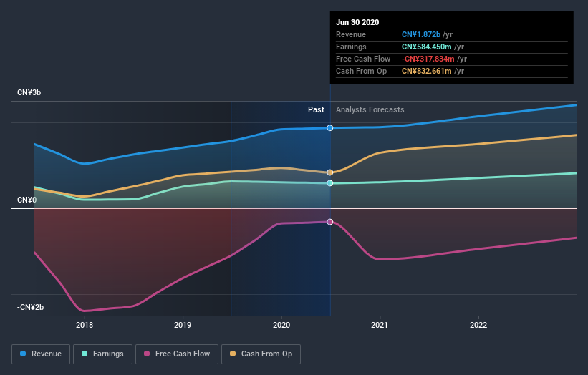Select the Earnings data point marker

coord(330,183)
